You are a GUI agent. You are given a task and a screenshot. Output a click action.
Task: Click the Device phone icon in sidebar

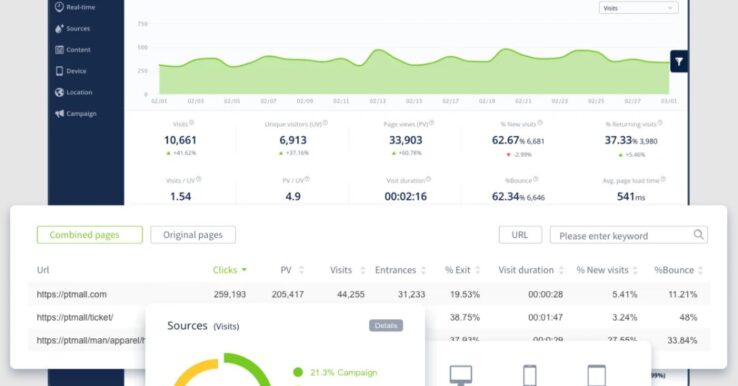click(x=59, y=71)
